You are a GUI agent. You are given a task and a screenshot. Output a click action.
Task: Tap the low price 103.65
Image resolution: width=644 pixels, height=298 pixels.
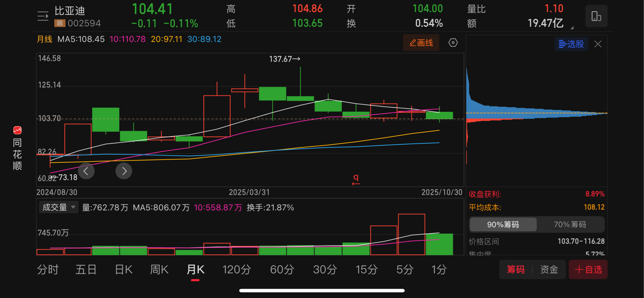coord(307,23)
